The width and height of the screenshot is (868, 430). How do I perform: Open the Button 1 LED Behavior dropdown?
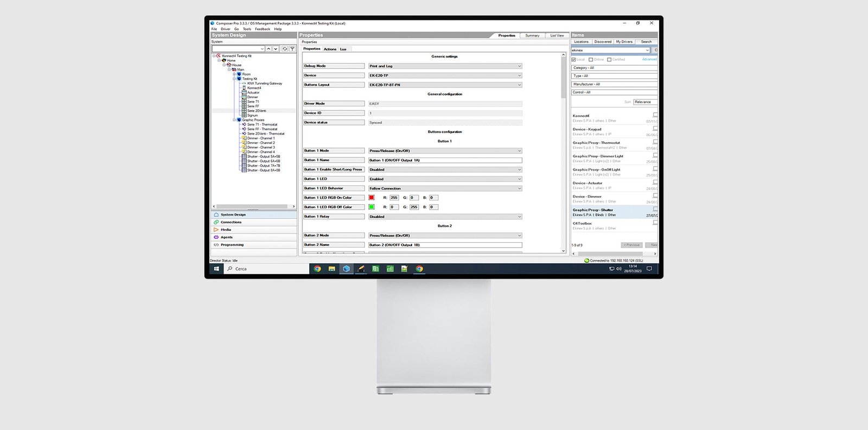445,188
